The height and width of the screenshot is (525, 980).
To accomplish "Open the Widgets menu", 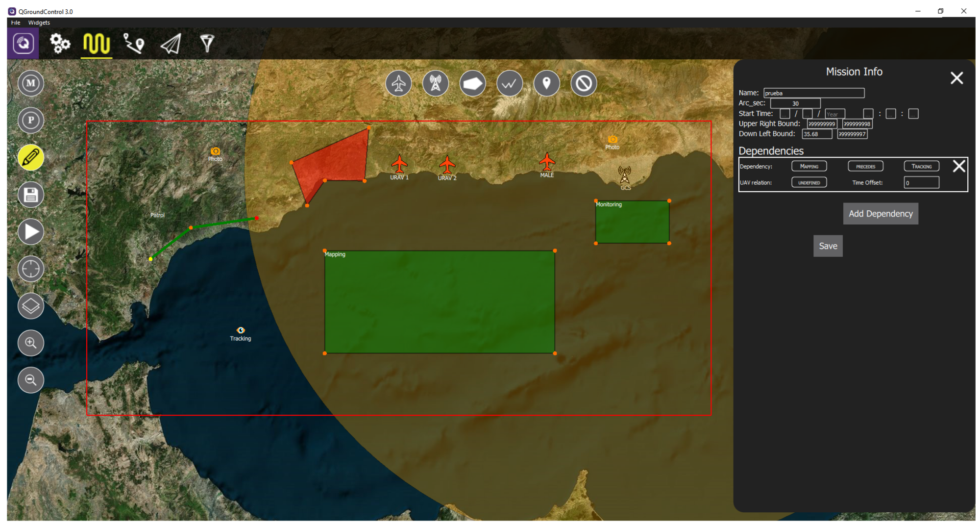I will [x=39, y=23].
